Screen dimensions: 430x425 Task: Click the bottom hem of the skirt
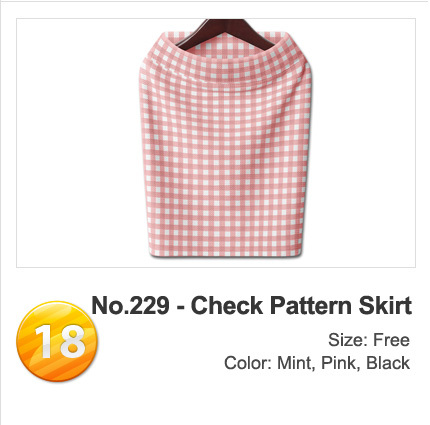tap(226, 251)
